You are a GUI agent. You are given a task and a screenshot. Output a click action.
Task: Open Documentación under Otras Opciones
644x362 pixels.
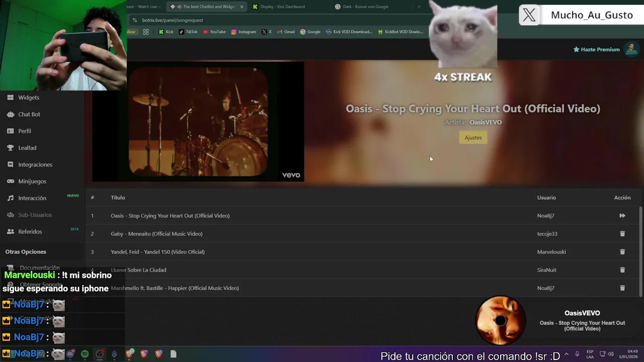click(x=39, y=268)
